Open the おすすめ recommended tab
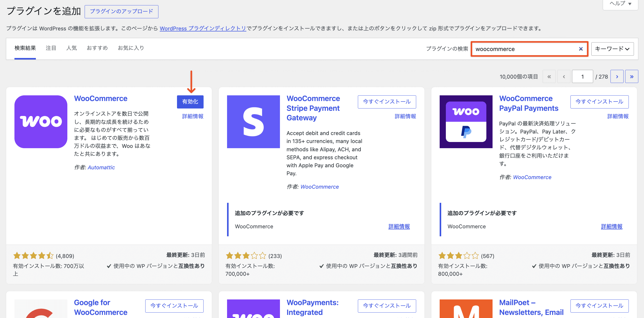Viewport: 644px width, 318px height. [x=97, y=48]
